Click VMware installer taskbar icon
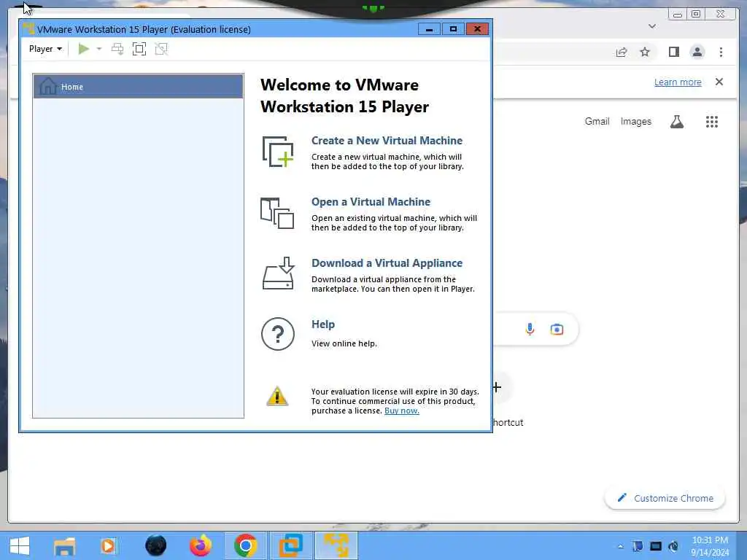 pyautogui.click(x=290, y=545)
